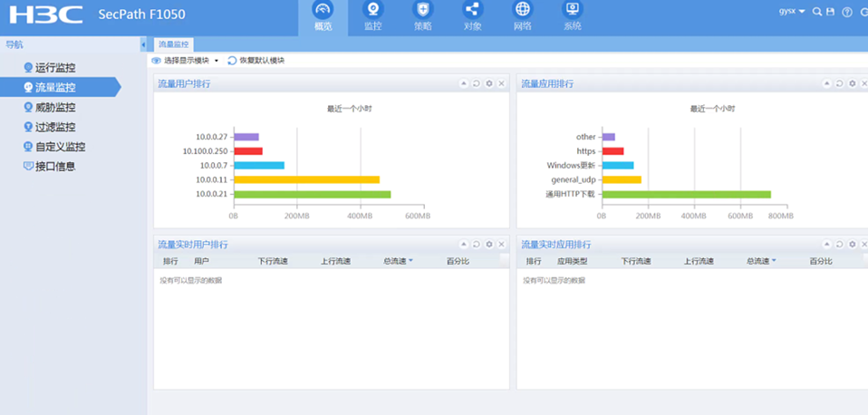The image size is (868, 415).
Task: Collapse the left 导航 sidebar
Action: [143, 44]
